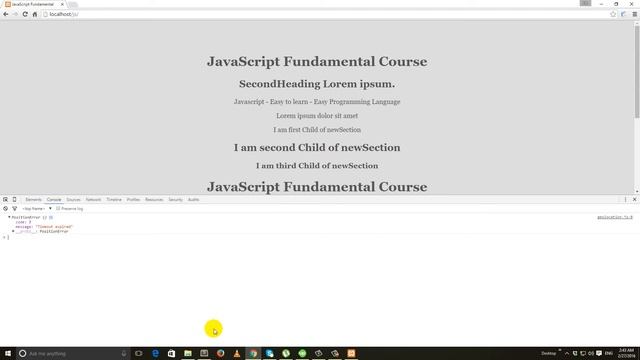
Task: Click the ENG language indicator
Action: click(x=609, y=353)
